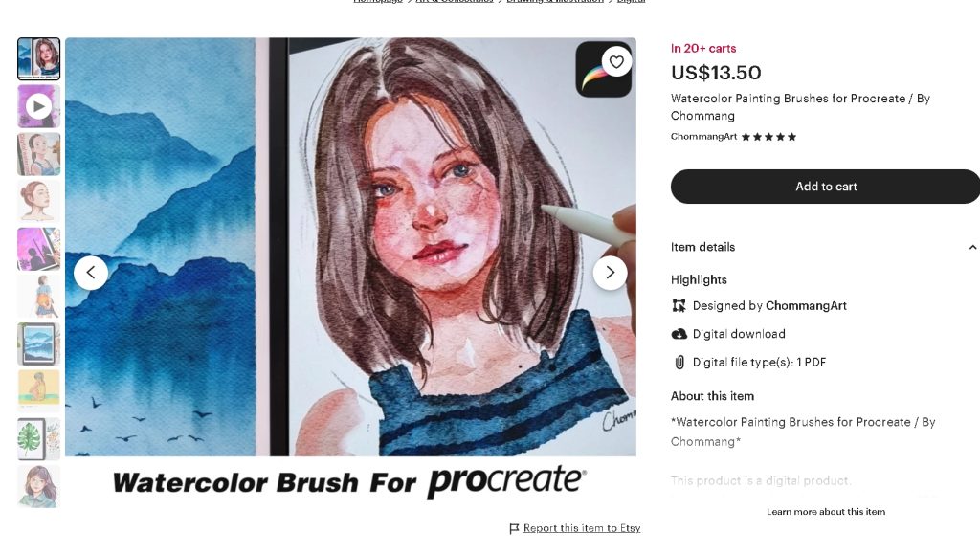Open the Drawing & Illustration breadcrumb

point(555,1)
